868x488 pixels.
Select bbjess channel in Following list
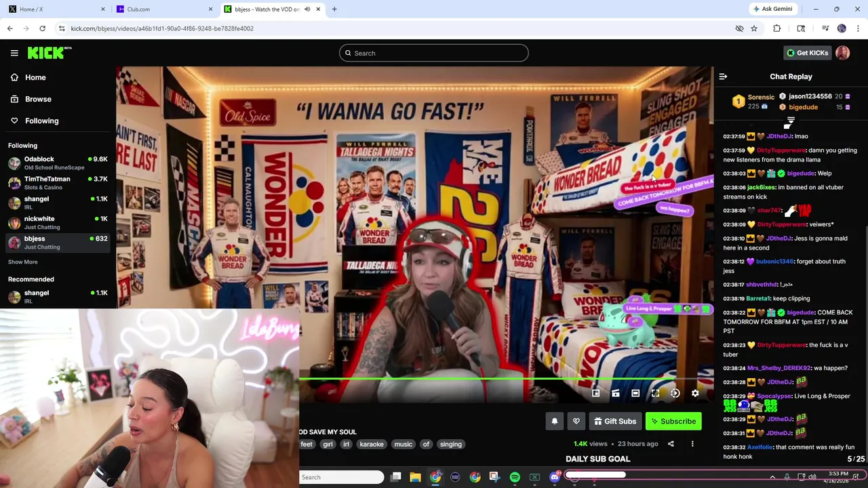(58, 243)
